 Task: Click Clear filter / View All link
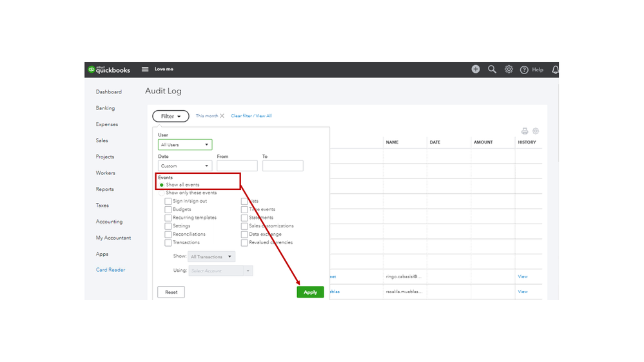pyautogui.click(x=251, y=116)
